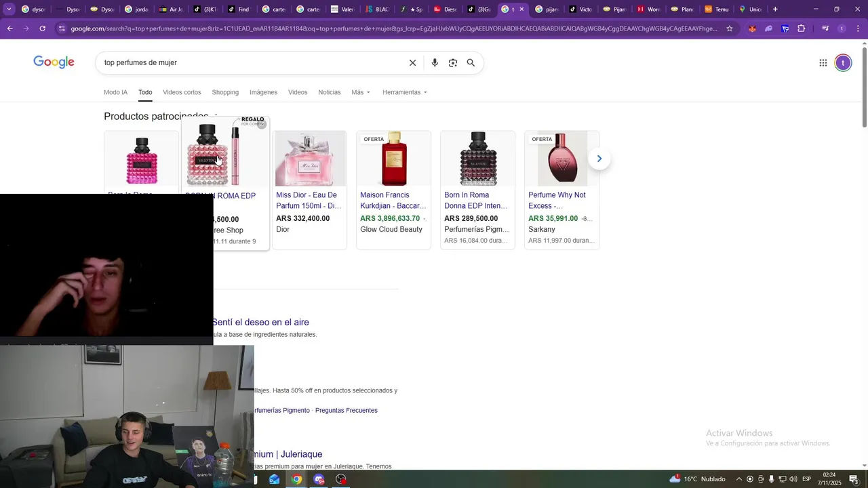Select the Todo results tab
Image resolution: width=868 pixels, height=488 pixels.
[145, 92]
